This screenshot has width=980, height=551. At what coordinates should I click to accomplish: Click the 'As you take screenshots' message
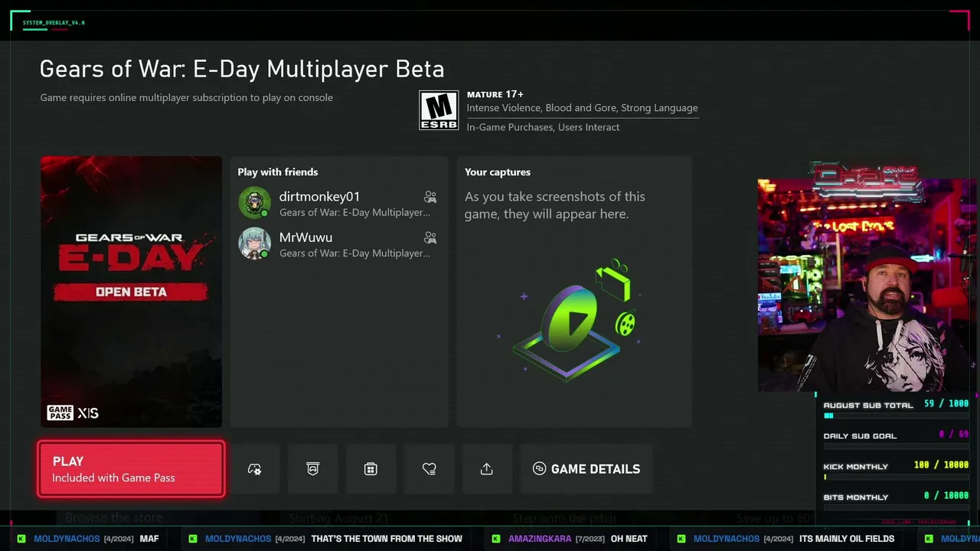click(555, 205)
